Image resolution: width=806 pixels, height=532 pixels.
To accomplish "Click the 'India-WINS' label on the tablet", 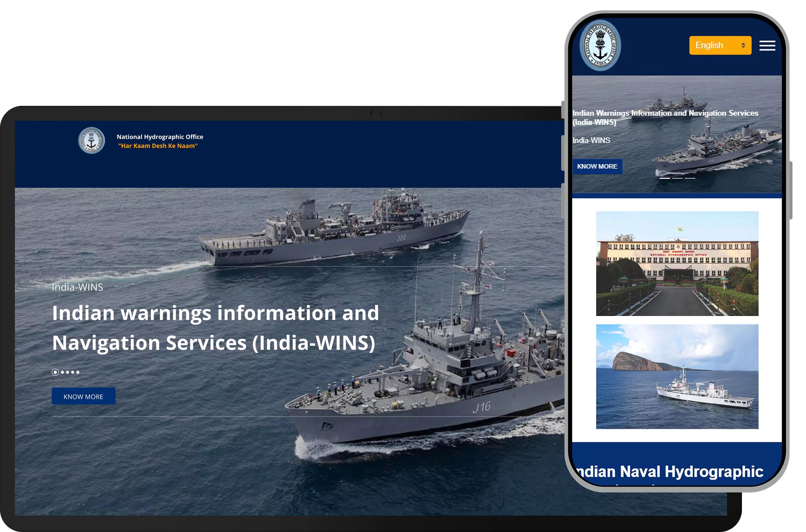I will click(77, 287).
